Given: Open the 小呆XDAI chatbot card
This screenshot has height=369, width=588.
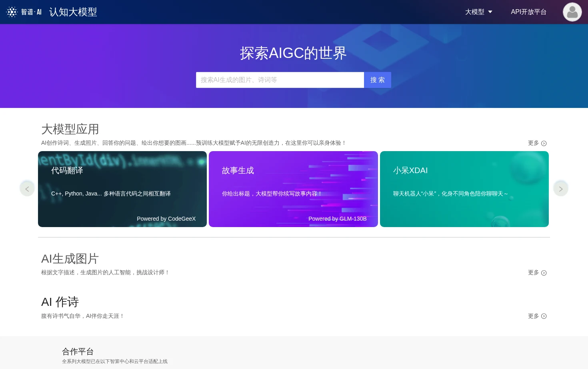Looking at the screenshot, I should (x=464, y=189).
